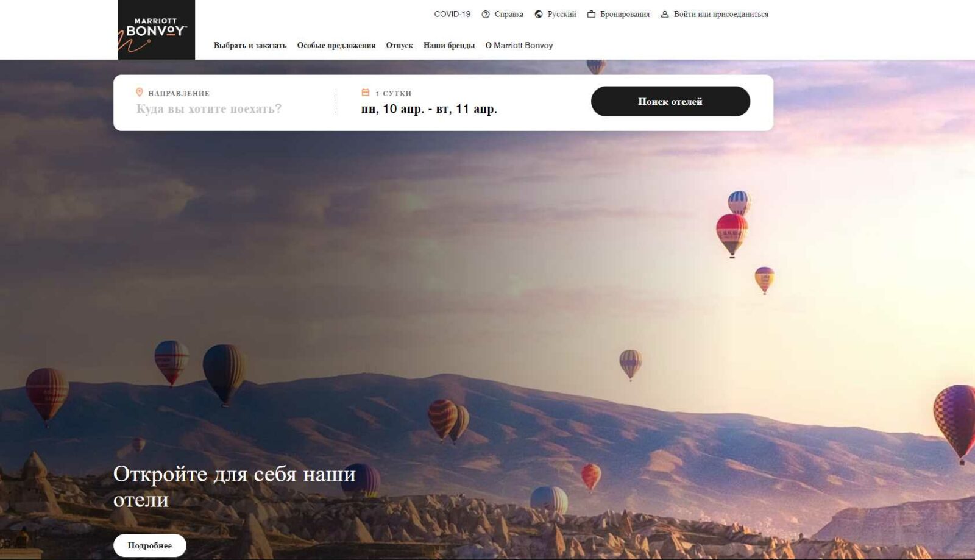Image resolution: width=975 pixels, height=560 pixels.
Task: Click the 1 СУТКИ label
Action: pos(394,93)
